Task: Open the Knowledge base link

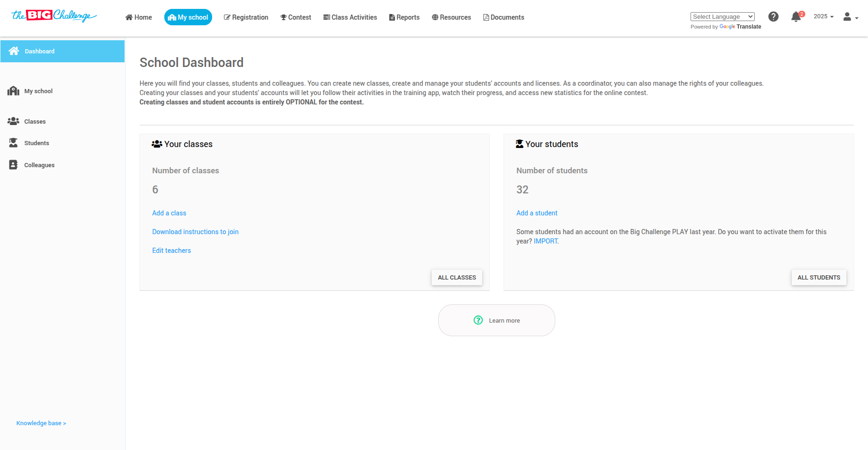Action: pyautogui.click(x=41, y=423)
